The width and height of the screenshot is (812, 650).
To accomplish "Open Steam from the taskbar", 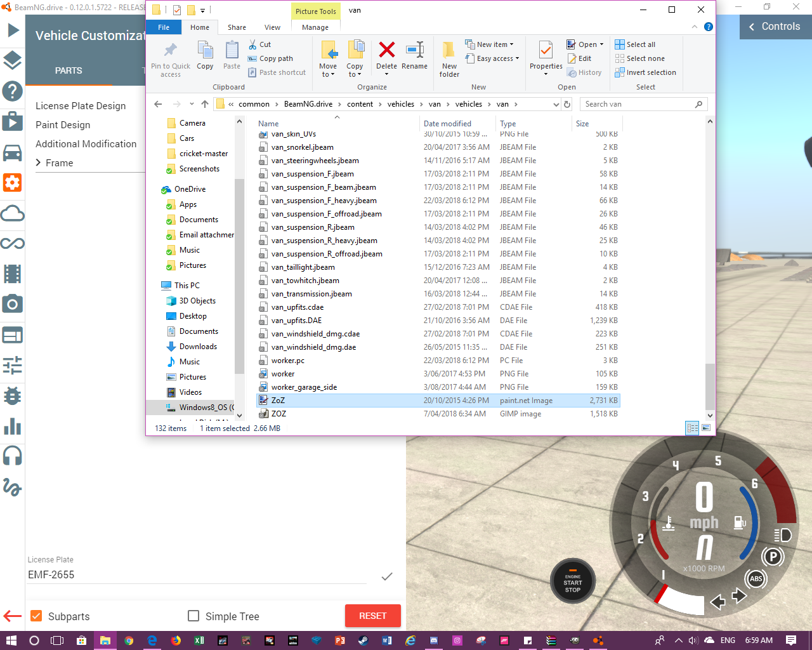I will pyautogui.click(x=363, y=640).
